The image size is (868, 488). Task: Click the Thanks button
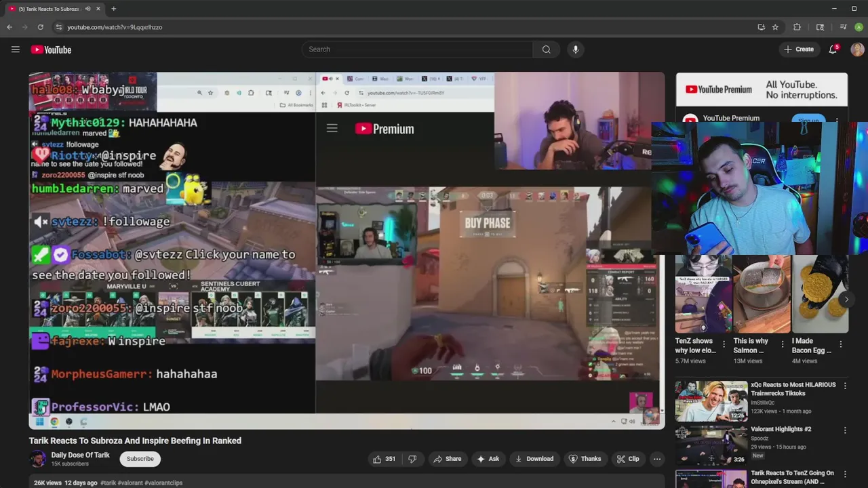(x=584, y=459)
